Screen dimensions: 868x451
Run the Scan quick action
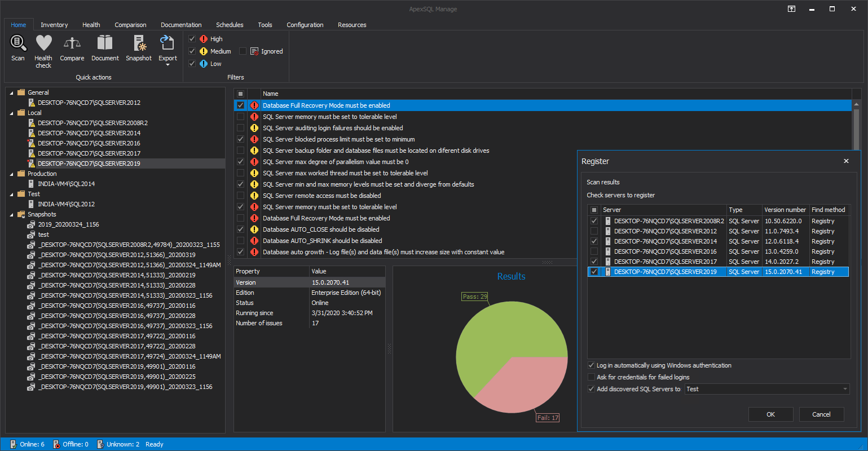[x=18, y=47]
